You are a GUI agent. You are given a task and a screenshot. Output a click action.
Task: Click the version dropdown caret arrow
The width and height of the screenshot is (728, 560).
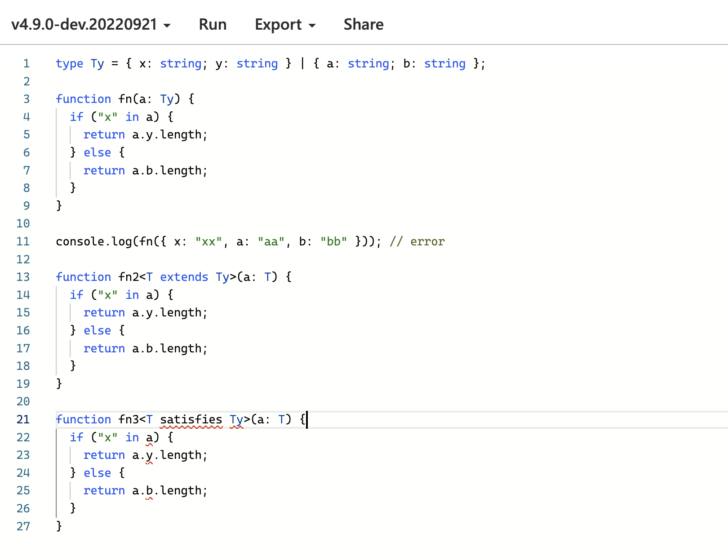pos(167,26)
